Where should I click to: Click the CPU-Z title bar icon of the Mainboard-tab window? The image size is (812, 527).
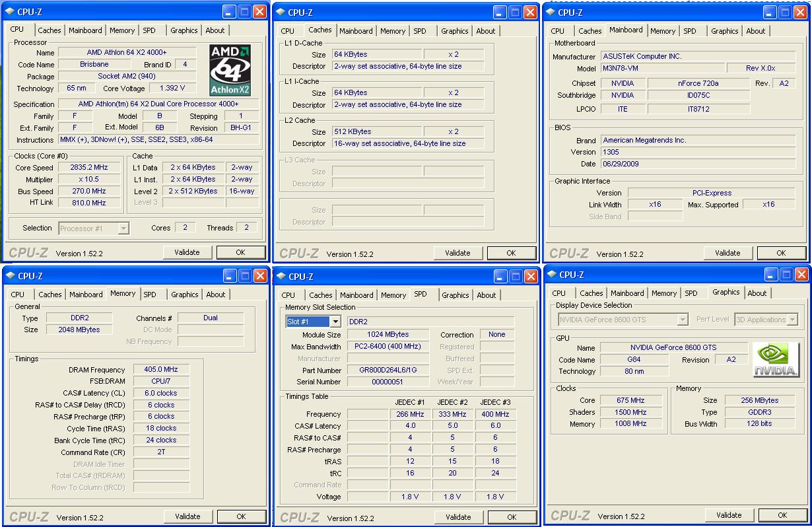[x=550, y=12]
